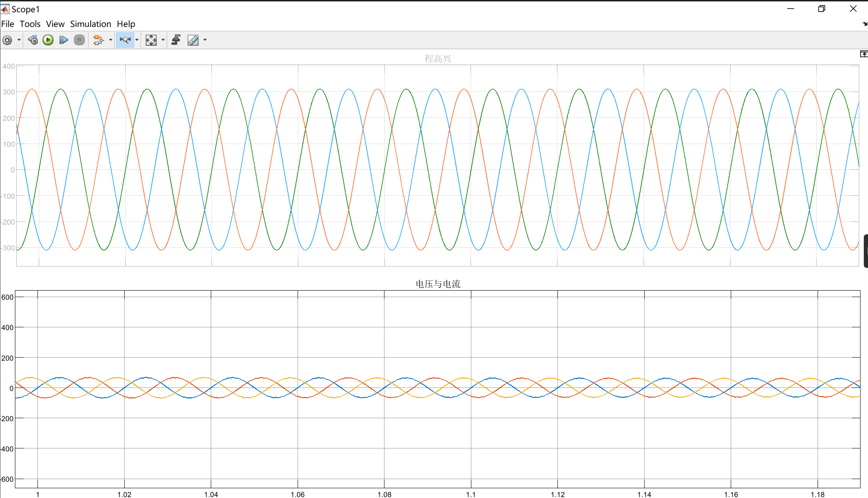Click the gray Stop simulation button

click(79, 40)
